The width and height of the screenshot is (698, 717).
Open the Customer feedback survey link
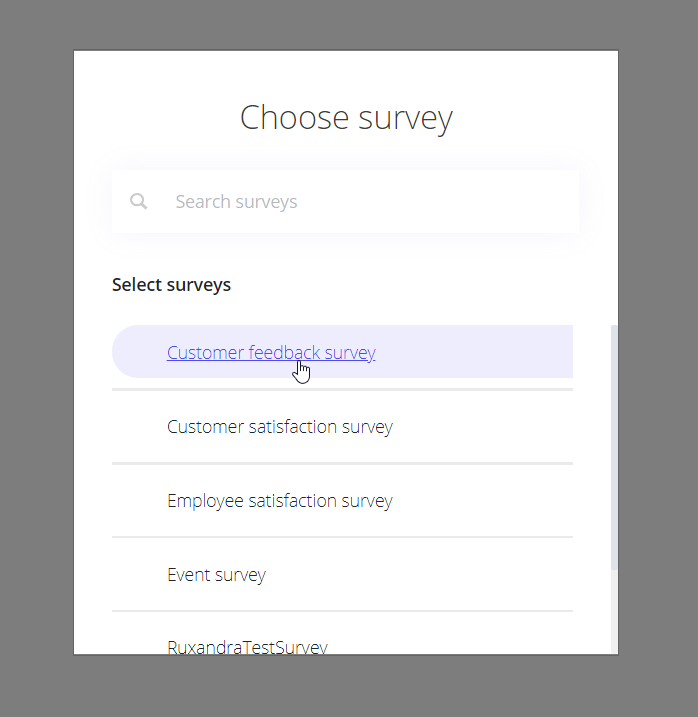click(271, 353)
